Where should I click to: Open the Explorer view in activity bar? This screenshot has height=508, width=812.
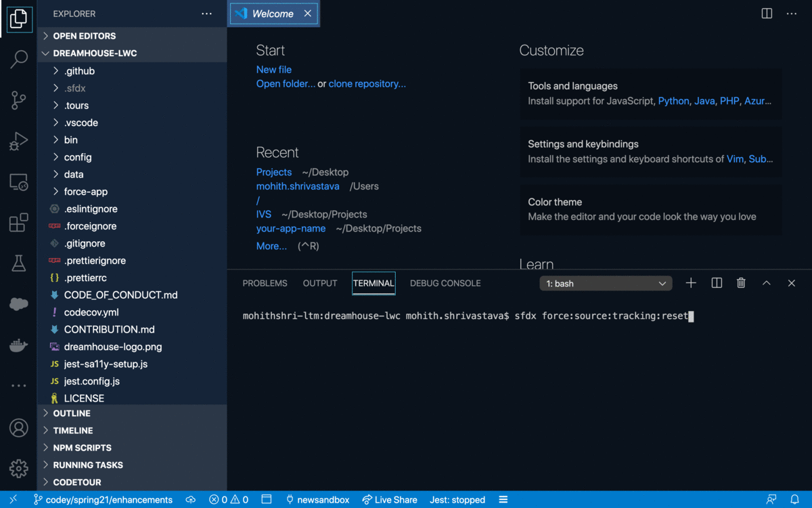pos(19,18)
